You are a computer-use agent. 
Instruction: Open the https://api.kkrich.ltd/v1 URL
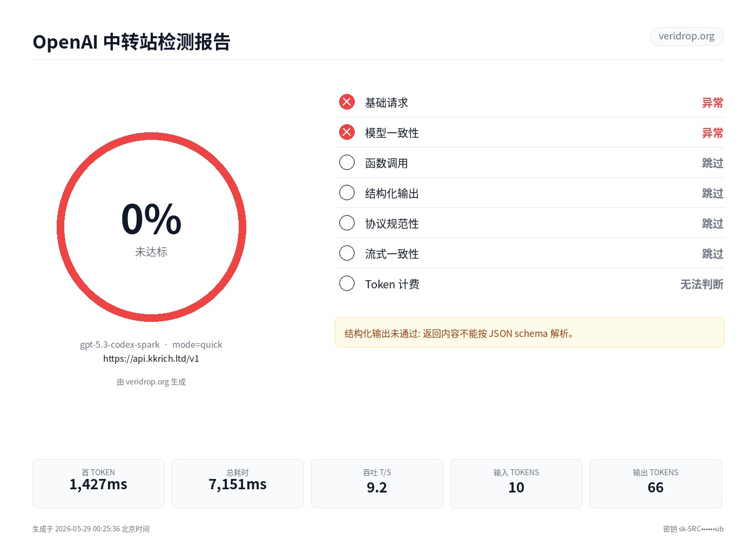click(151, 359)
